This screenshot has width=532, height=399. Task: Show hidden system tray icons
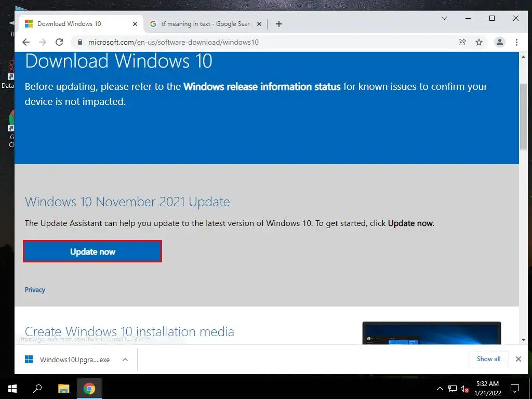440,389
